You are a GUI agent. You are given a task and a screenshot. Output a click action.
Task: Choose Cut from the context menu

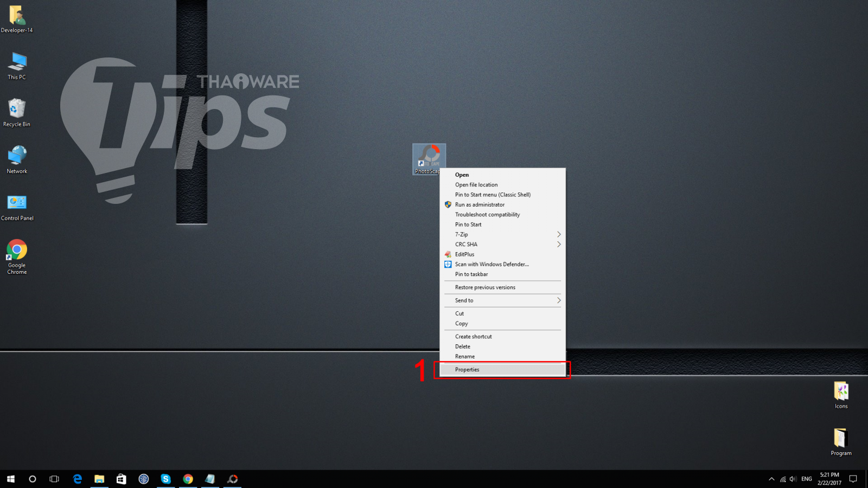coord(502,313)
